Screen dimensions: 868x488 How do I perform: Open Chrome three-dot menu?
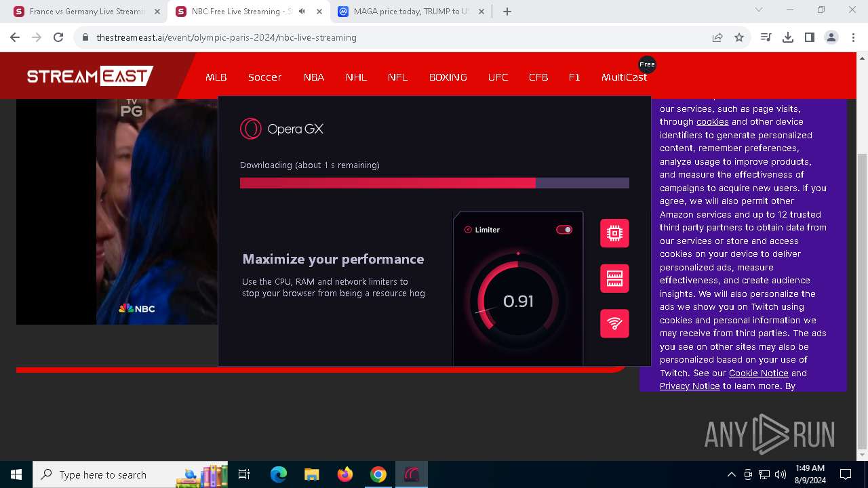[x=852, y=37]
